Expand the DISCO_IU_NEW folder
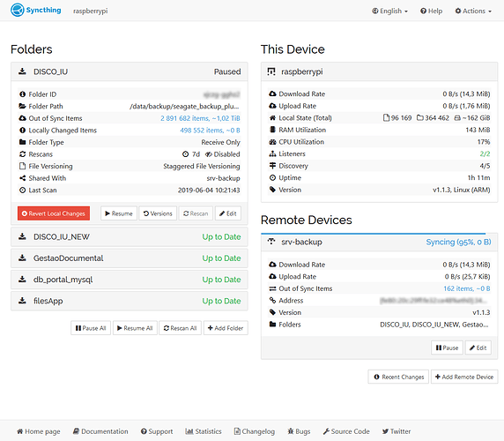Screen dimensions: 504x441 (130, 236)
